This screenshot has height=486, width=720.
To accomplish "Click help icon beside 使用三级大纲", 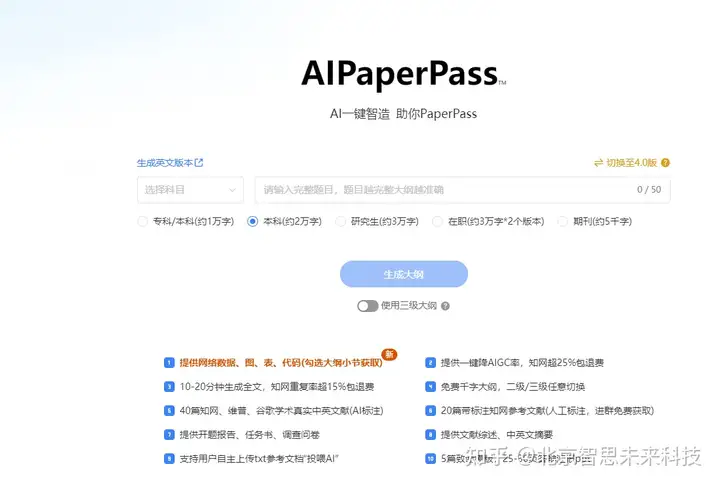I will 445,306.
